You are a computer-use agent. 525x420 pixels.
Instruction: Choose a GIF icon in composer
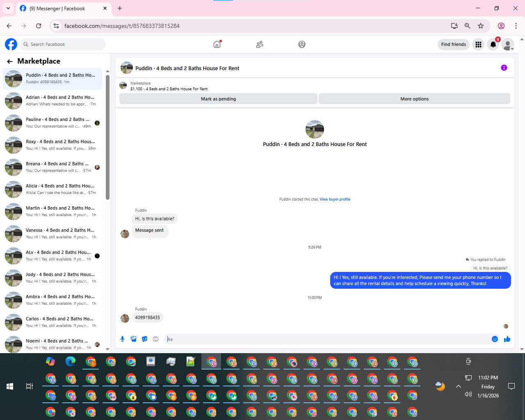point(155,339)
